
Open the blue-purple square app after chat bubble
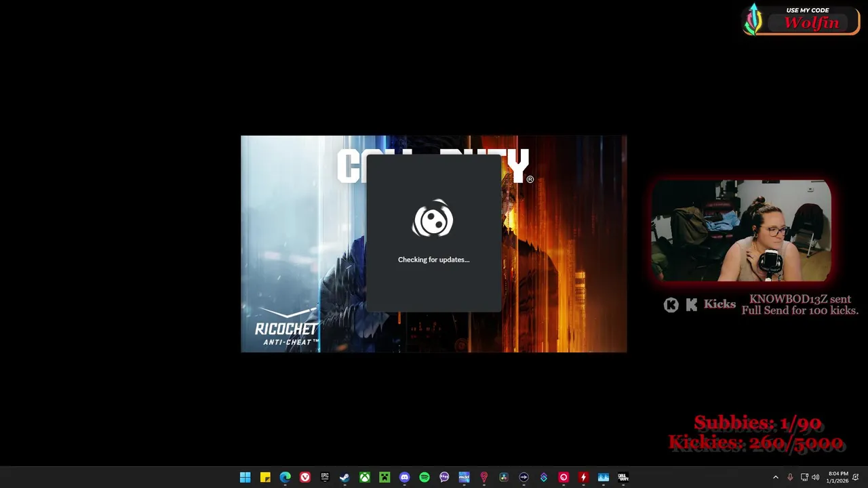click(464, 477)
